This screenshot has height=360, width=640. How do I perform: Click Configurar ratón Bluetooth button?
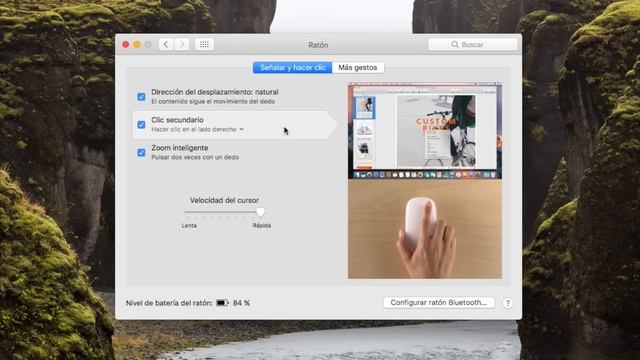tap(439, 302)
